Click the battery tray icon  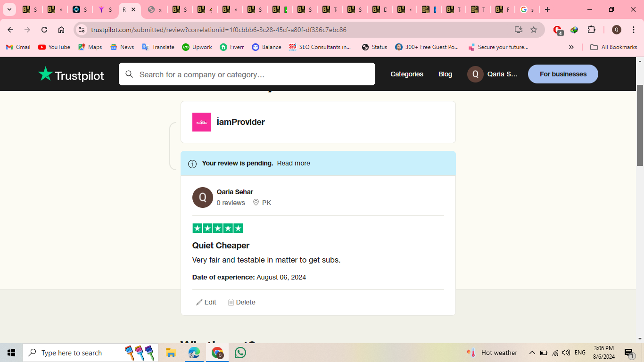click(544, 353)
